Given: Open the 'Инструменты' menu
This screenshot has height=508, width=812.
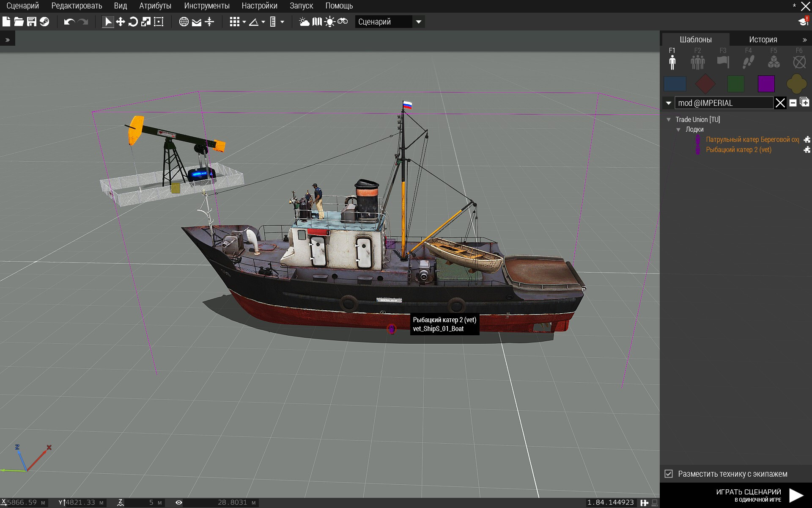Looking at the screenshot, I should (206, 6).
